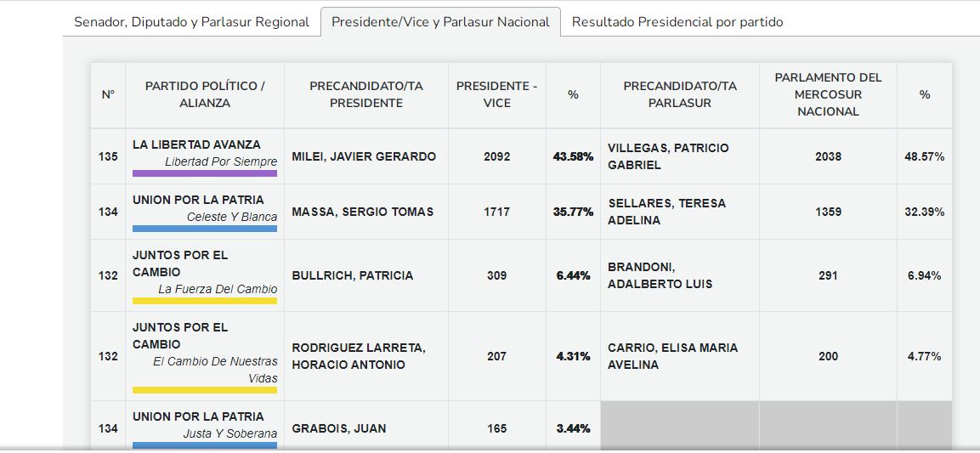
Task: Click the purple La Libertad Avanza color bar
Action: point(205,173)
